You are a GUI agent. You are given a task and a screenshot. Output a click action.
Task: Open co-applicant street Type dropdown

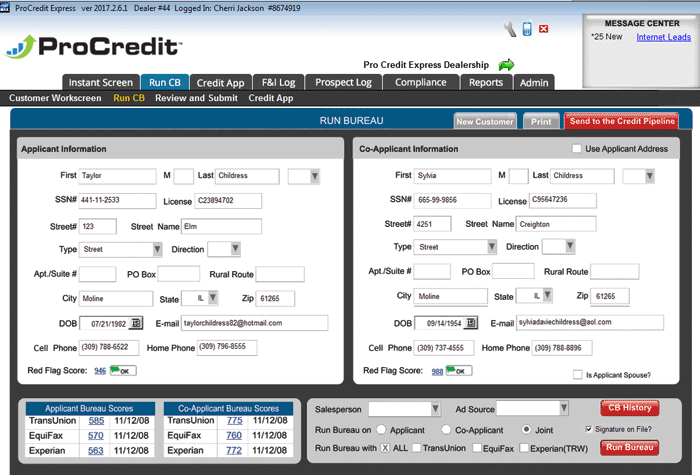(492, 246)
